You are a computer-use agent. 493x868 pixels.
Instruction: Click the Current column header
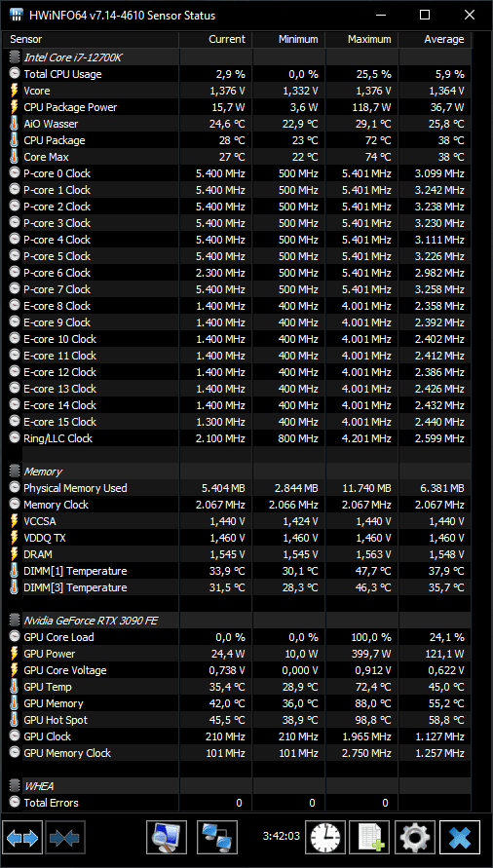(x=215, y=39)
